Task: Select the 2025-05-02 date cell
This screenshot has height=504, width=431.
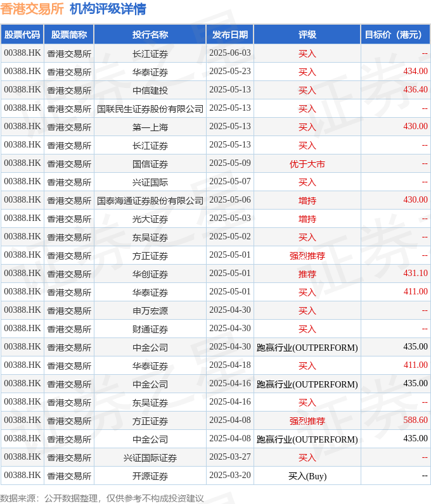Action: (230, 237)
